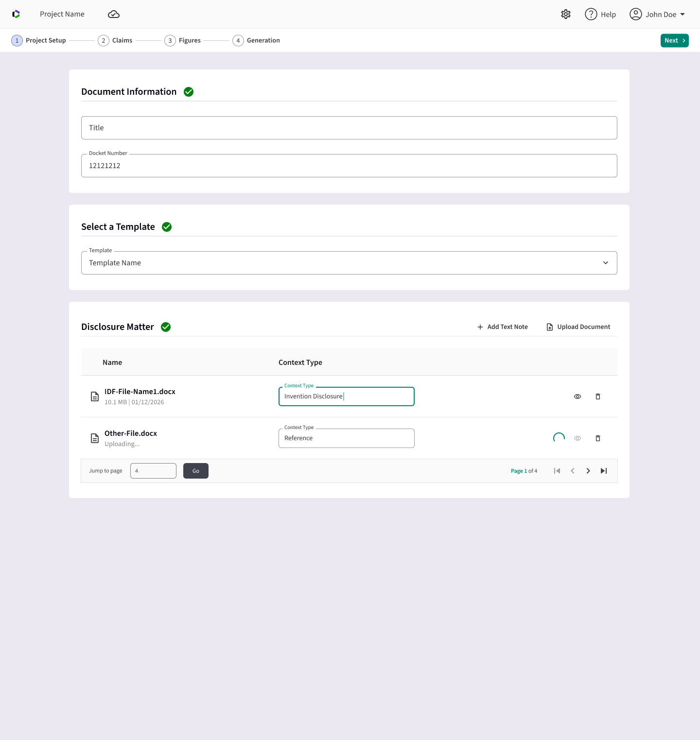Open the Template Name dropdown

tap(349, 263)
